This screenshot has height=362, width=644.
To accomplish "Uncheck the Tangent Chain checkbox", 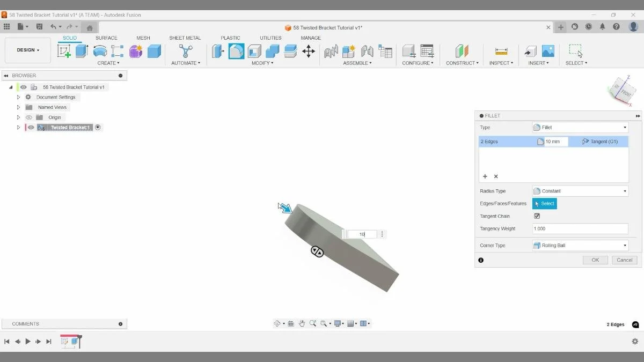I will 537,216.
